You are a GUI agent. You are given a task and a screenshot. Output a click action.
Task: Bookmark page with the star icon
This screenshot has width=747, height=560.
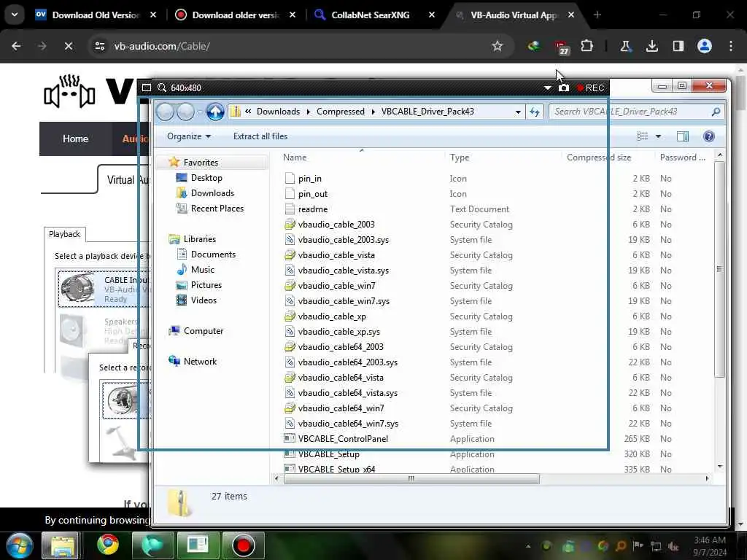pos(497,46)
